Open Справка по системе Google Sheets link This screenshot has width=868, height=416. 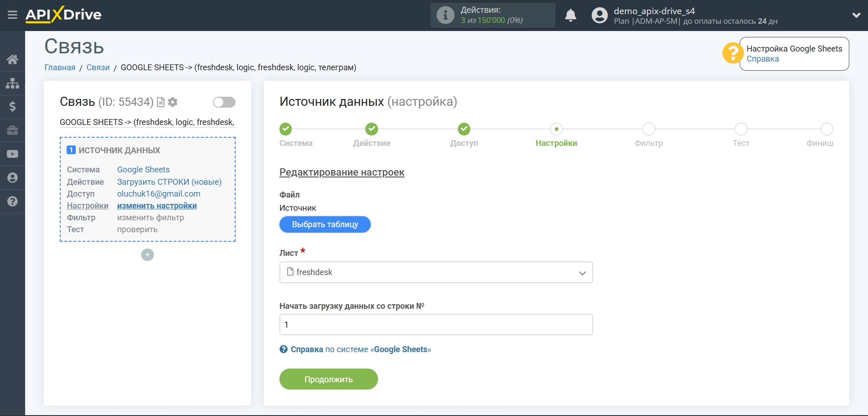point(355,349)
